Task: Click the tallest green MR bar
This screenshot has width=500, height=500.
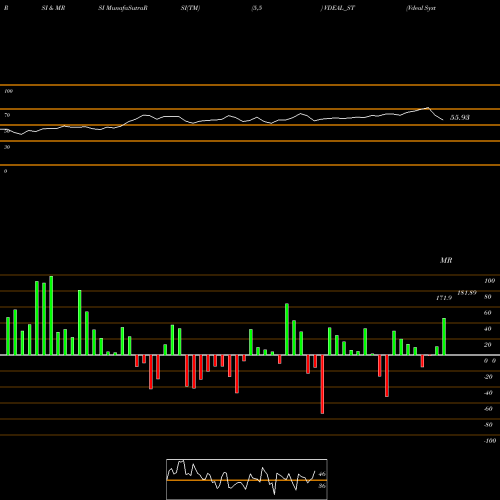Action: coord(51,315)
